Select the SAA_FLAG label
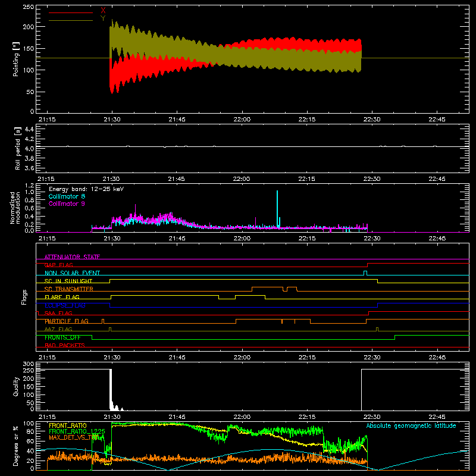The image size is (476, 476). pyautogui.click(x=58, y=313)
